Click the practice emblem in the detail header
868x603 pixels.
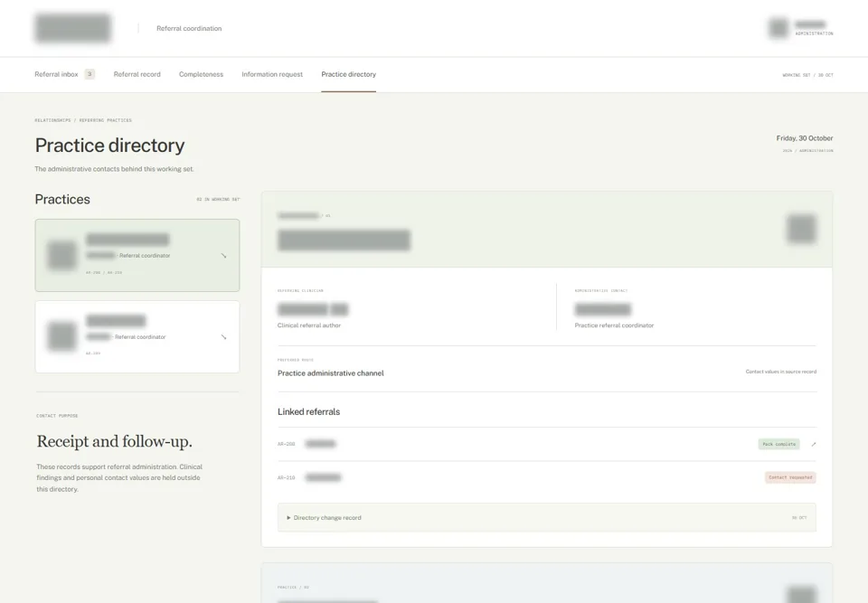pos(802,229)
